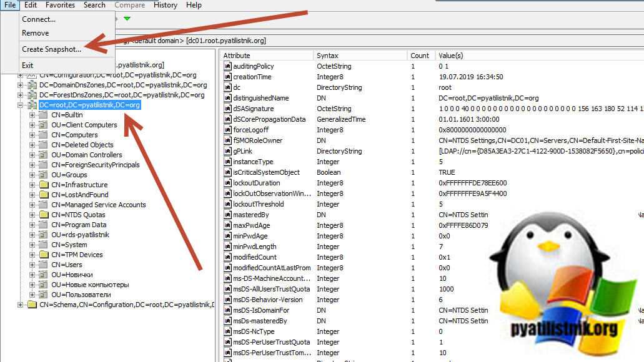Expand the CN=Computers container
644x362 pixels.
tap(32, 135)
